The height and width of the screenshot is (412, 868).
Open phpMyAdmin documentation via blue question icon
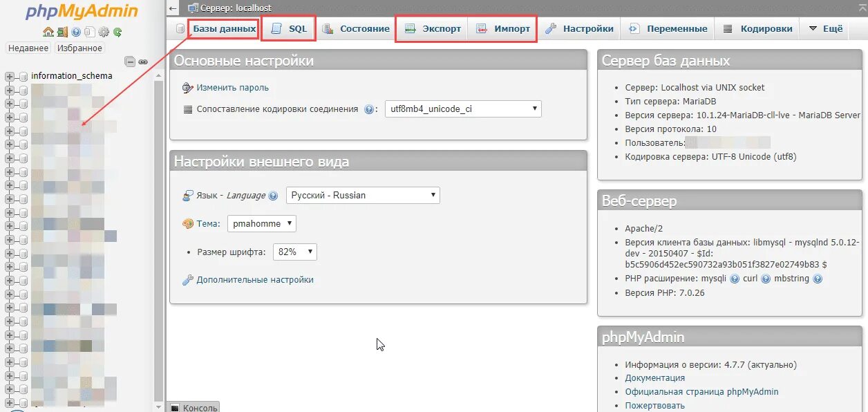point(76,32)
